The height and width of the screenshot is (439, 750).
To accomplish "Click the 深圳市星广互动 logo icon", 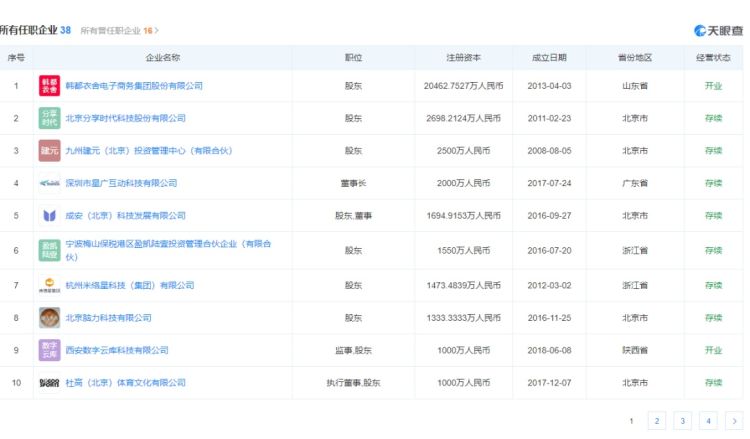I will 49,183.
